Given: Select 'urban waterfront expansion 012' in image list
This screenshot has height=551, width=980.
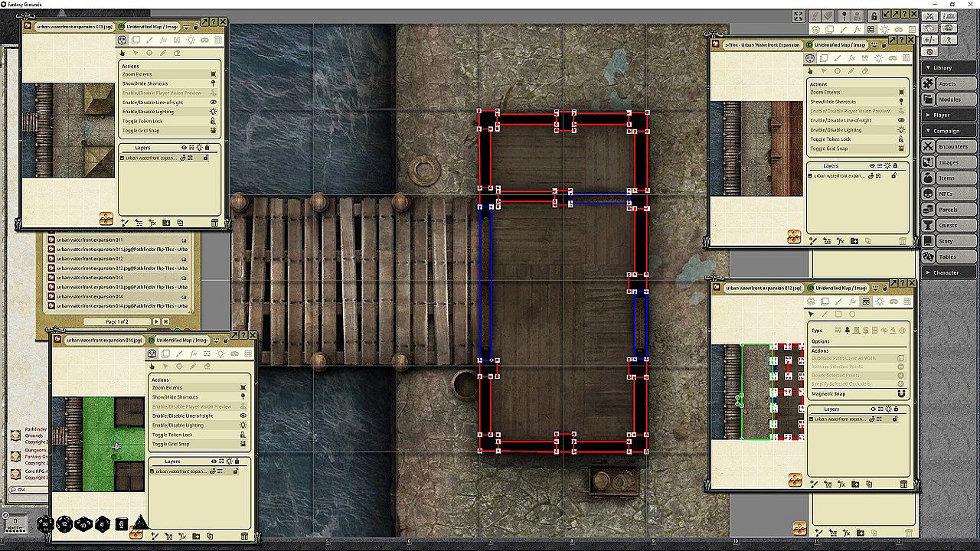Looking at the screenshot, I should click(x=90, y=259).
